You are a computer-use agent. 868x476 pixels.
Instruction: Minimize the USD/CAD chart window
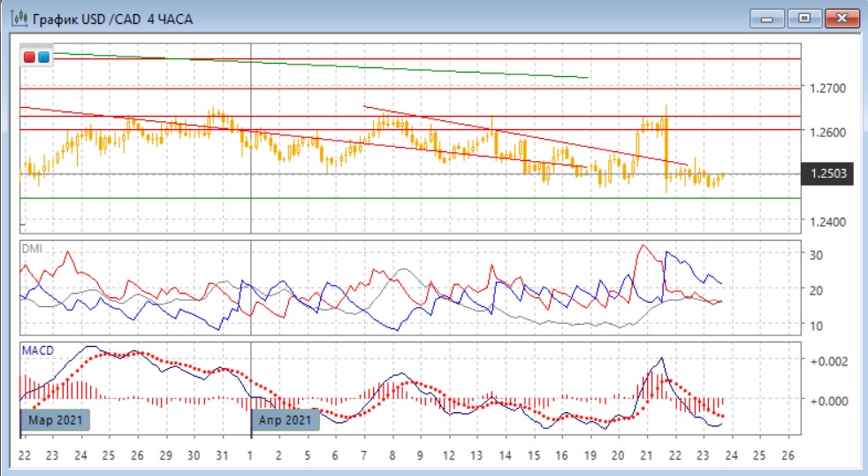click(x=768, y=18)
